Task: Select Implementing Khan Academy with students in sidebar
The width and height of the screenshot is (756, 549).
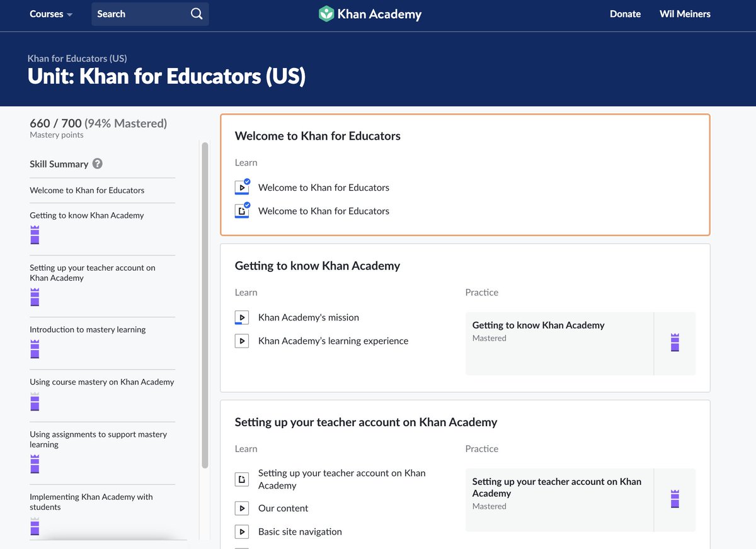Action: click(91, 502)
